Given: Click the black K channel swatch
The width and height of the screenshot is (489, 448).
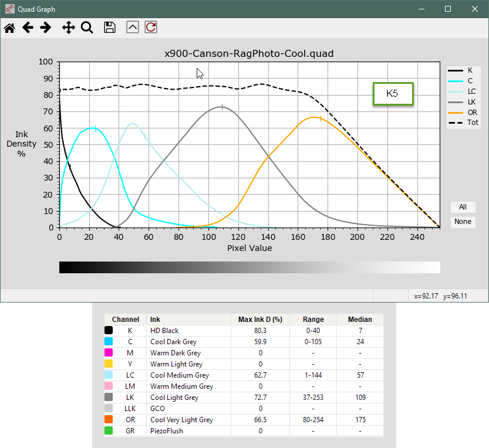Looking at the screenshot, I should [109, 330].
